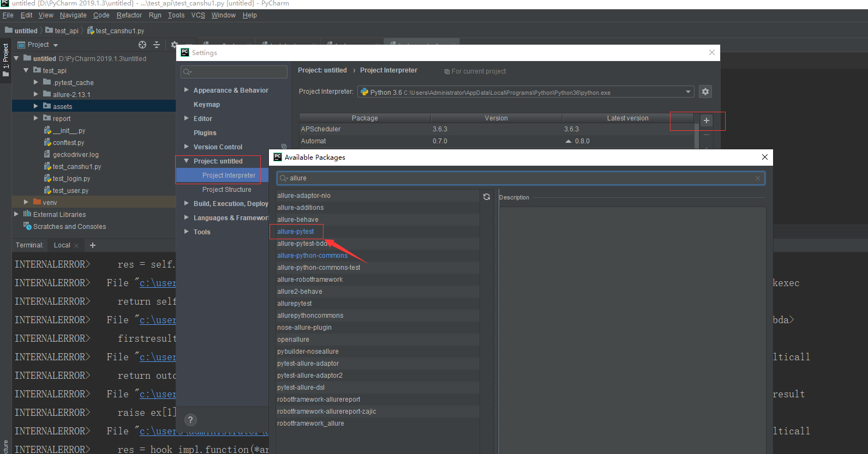This screenshot has width=868, height=454.
Task: Open the help question mark in Settings
Action: click(x=190, y=420)
